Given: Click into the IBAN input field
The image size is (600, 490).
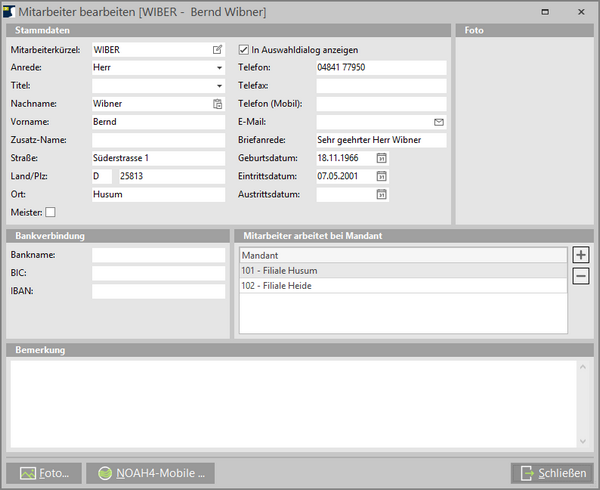Looking at the screenshot, I should pos(158,291).
